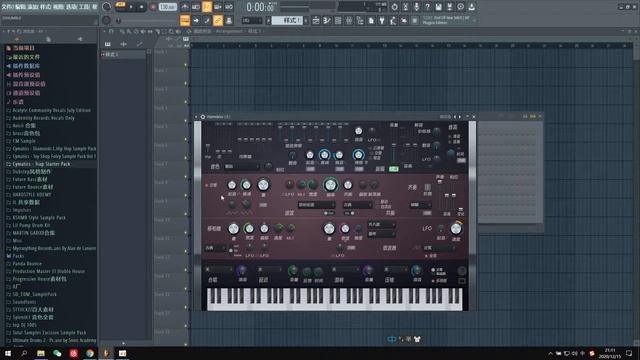Image resolution: width=640 pixels, height=360 pixels.
Task: Toggle the loop recording icon
Action: 229,7
